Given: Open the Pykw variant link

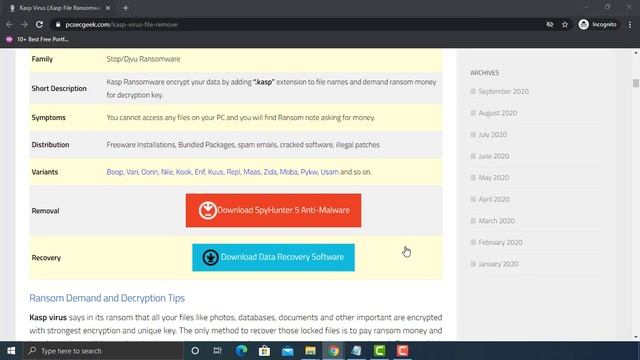Looking at the screenshot, I should click(309, 172).
